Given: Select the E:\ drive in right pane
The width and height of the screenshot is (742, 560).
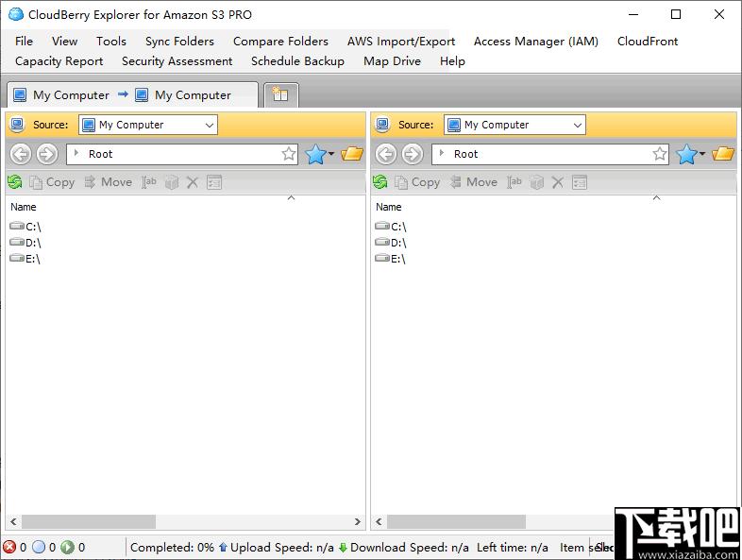Looking at the screenshot, I should click(391, 259).
